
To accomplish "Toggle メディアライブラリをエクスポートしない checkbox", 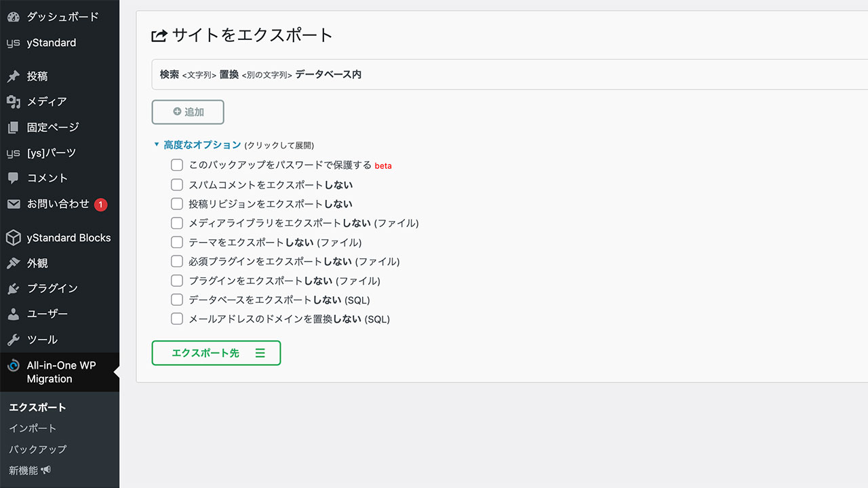I will 177,222.
